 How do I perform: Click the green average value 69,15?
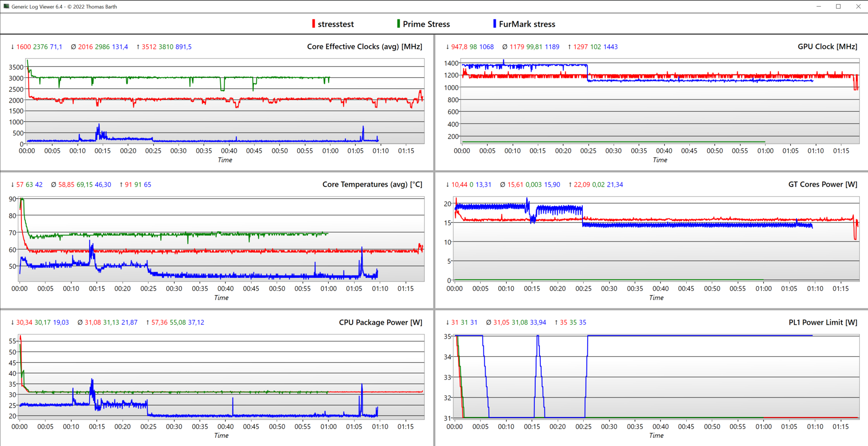point(85,185)
